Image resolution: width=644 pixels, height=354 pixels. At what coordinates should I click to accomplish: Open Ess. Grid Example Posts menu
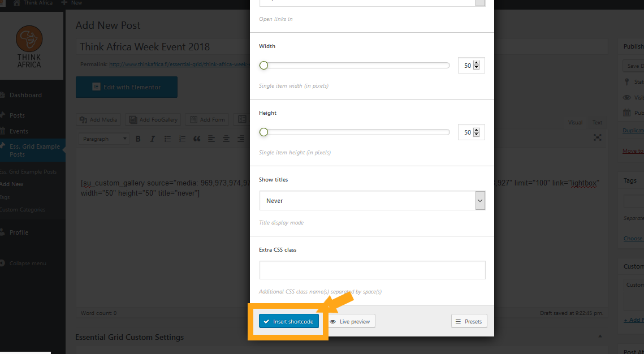point(32,150)
